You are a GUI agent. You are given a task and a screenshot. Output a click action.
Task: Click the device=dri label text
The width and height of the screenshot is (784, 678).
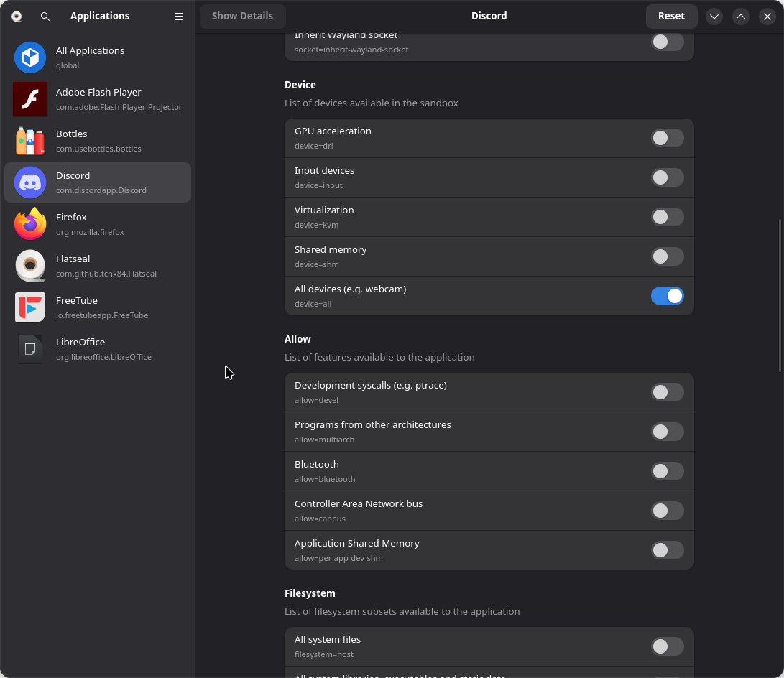(x=313, y=146)
